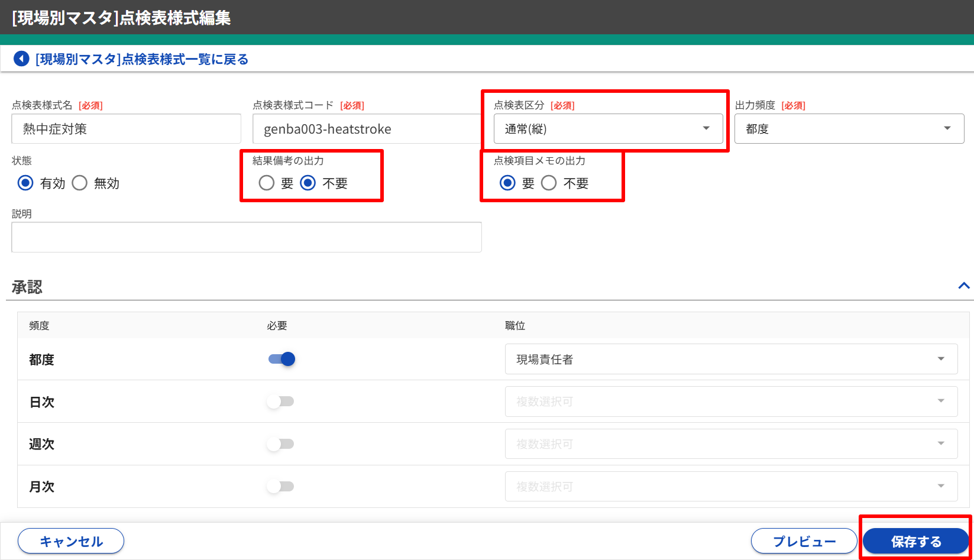This screenshot has height=560, width=974.
Task: Click the プレビュー button
Action: pos(804,541)
